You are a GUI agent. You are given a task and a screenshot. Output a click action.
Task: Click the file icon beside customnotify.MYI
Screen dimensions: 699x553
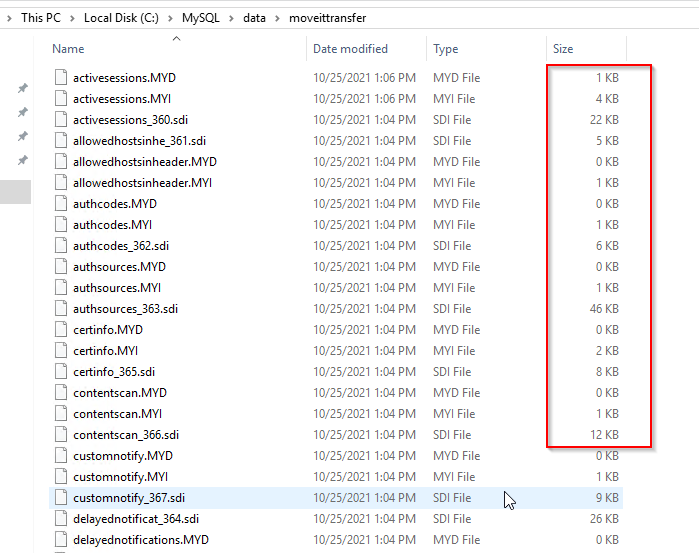pyautogui.click(x=61, y=476)
